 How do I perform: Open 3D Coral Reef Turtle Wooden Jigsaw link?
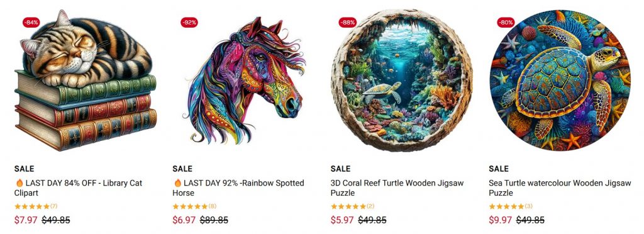pos(397,188)
